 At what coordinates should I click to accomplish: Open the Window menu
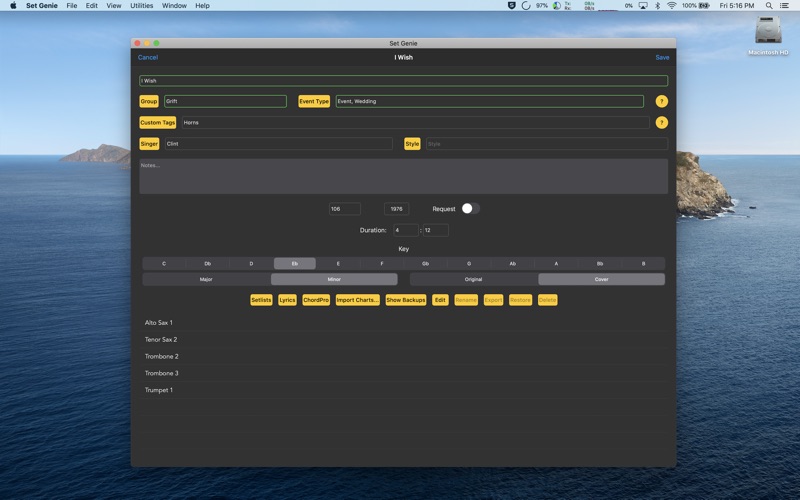[x=174, y=6]
